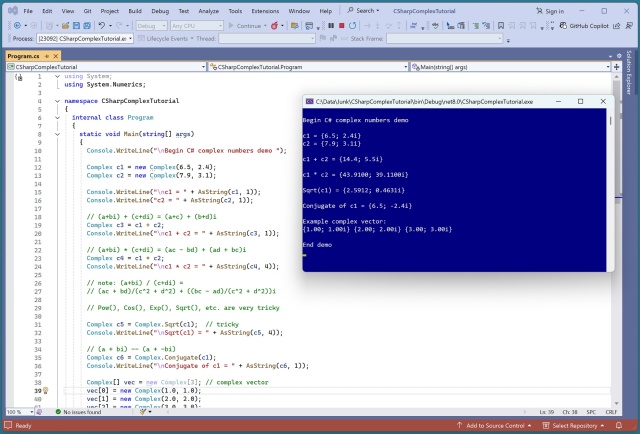Click console title bar CSharpComplexTutorial.exe

point(424,102)
